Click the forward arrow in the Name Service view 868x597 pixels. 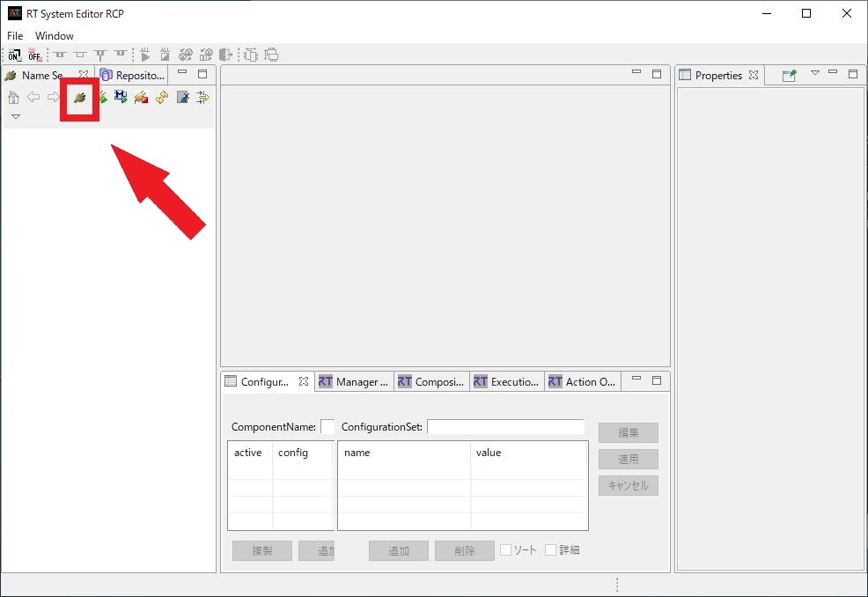click(53, 98)
